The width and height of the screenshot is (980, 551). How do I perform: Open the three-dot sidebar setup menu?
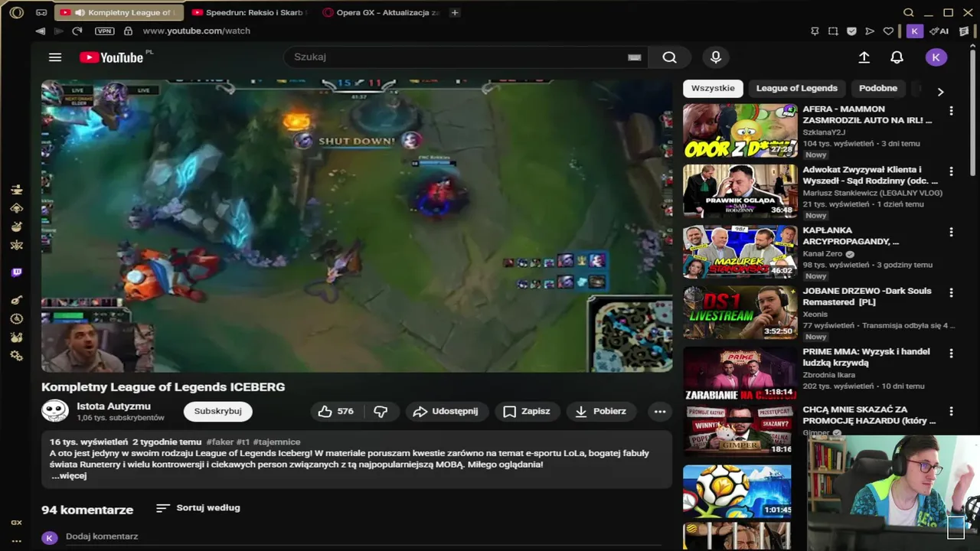pos(16,541)
